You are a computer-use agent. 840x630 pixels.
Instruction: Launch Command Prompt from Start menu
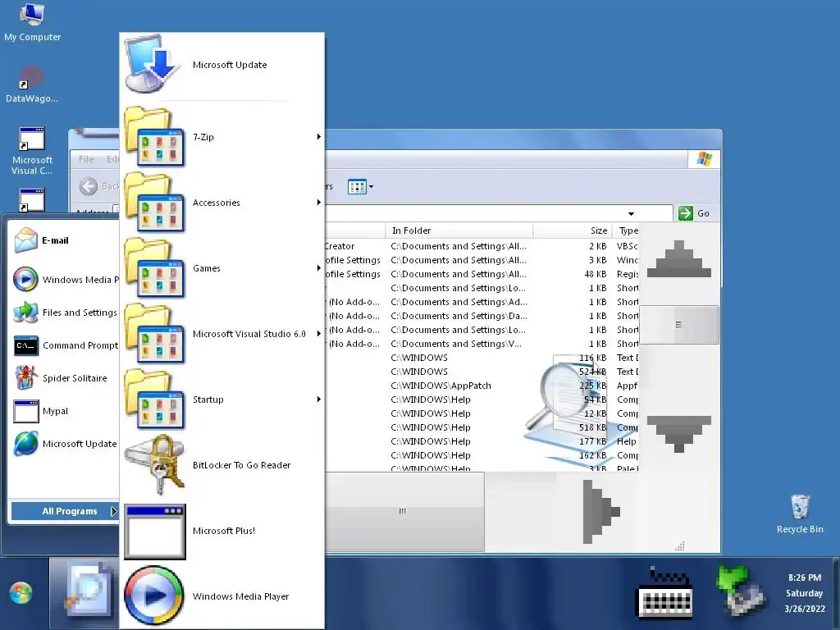(64, 345)
